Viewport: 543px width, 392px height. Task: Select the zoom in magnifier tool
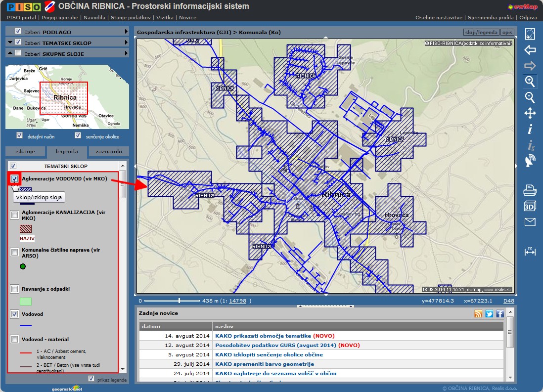click(530, 82)
